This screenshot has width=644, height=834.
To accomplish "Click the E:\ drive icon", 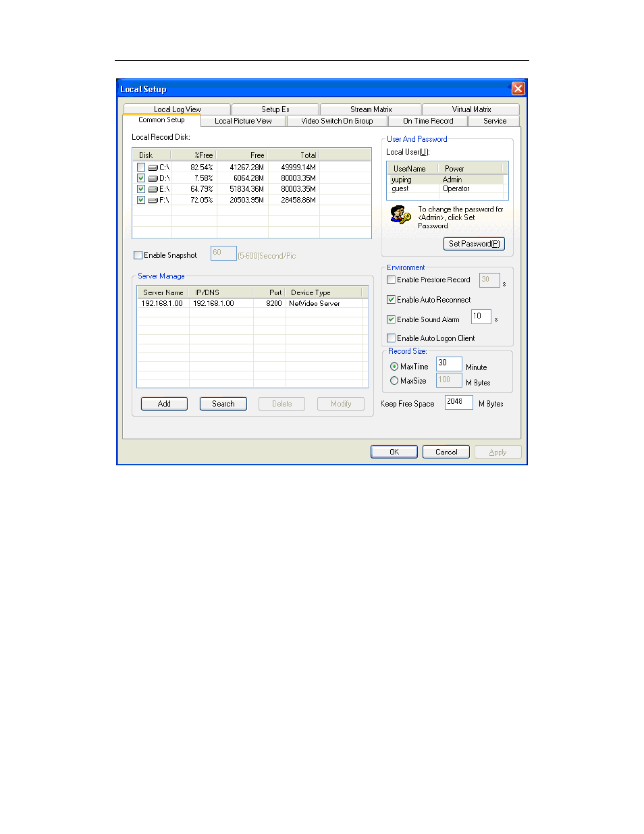I will tap(153, 189).
